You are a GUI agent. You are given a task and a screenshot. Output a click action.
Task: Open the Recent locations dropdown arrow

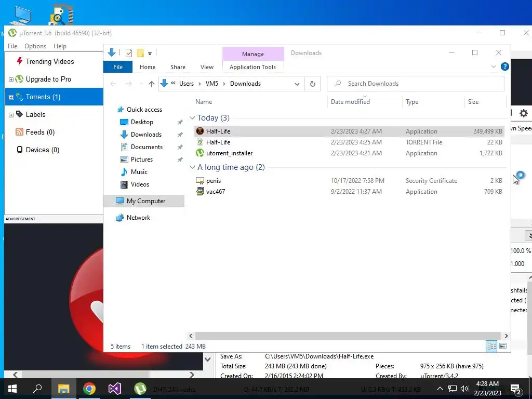pos(140,84)
